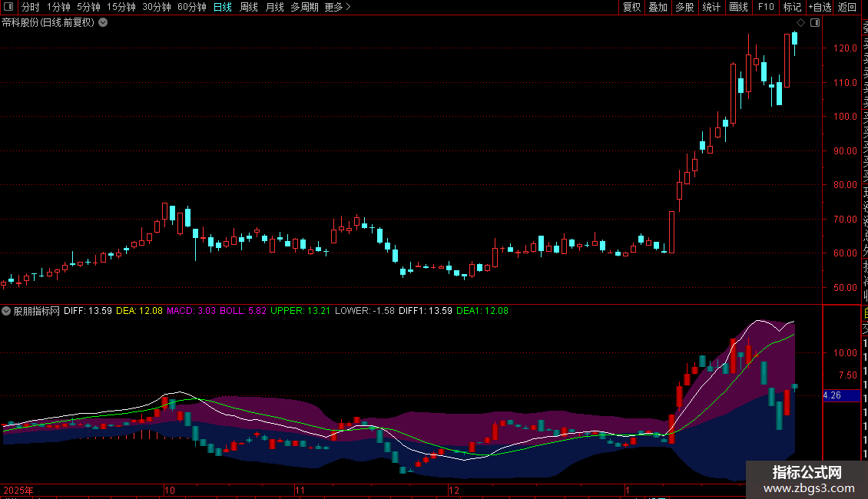
Task: Click the 帝科股份(日线.前复权) chart title
Action: [x=48, y=23]
